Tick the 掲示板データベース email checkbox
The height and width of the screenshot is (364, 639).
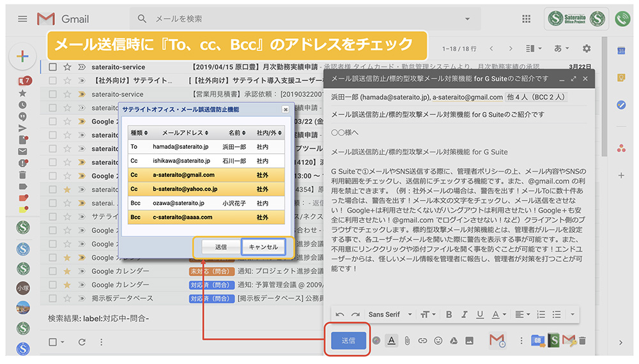[52, 298]
